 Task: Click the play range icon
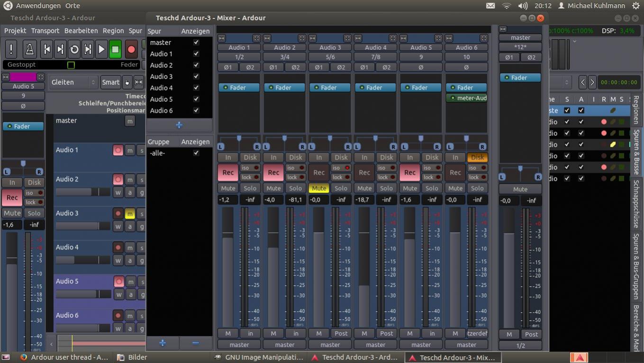coord(88,49)
